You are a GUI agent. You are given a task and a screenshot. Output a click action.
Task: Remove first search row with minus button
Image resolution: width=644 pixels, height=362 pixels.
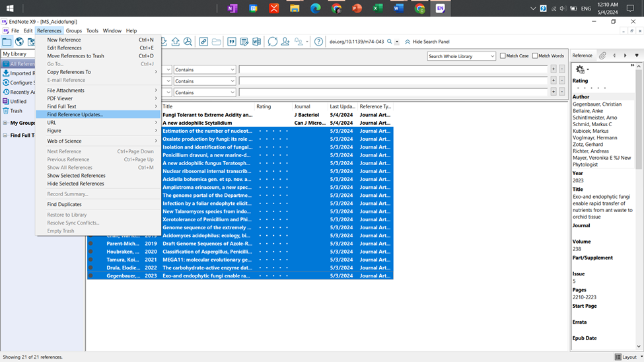coord(562,69)
